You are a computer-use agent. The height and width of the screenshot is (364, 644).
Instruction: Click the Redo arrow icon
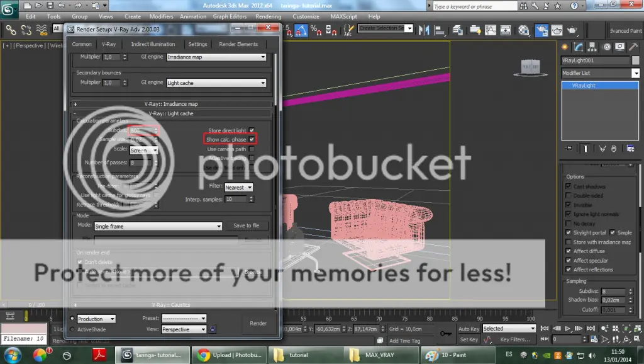click(77, 6)
